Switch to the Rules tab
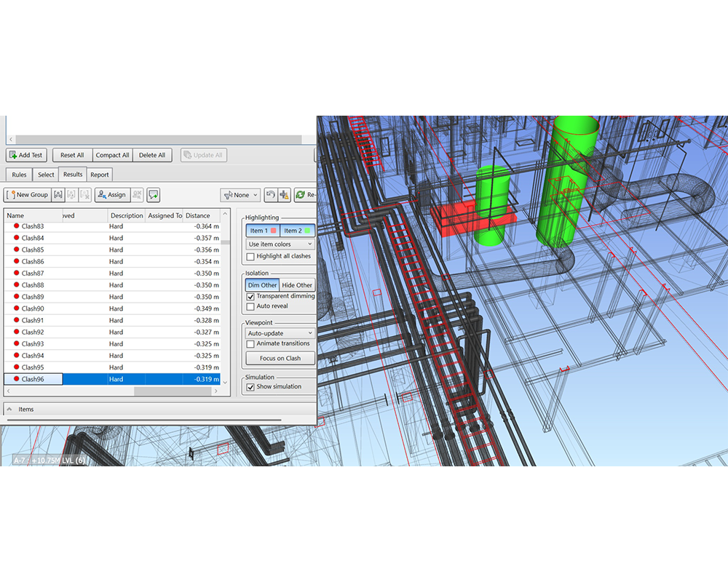The image size is (728, 582). pyautogui.click(x=19, y=175)
